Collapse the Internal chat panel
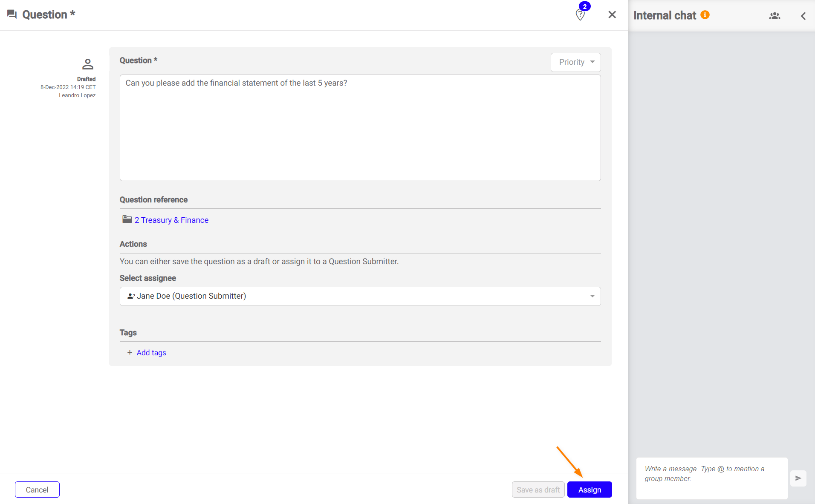The width and height of the screenshot is (815, 504). (x=803, y=16)
